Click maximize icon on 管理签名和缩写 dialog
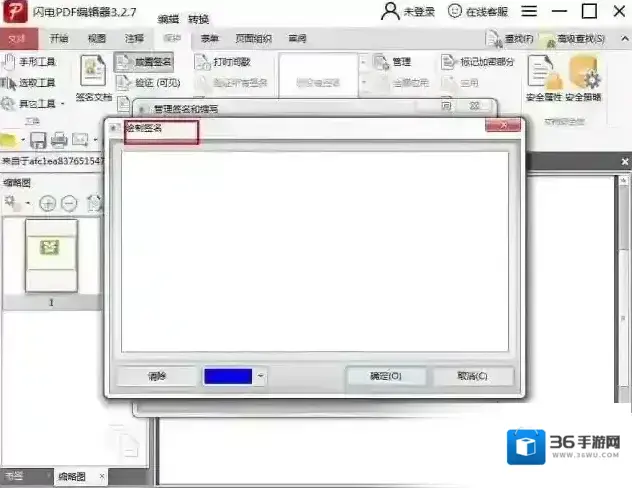 [x=446, y=106]
